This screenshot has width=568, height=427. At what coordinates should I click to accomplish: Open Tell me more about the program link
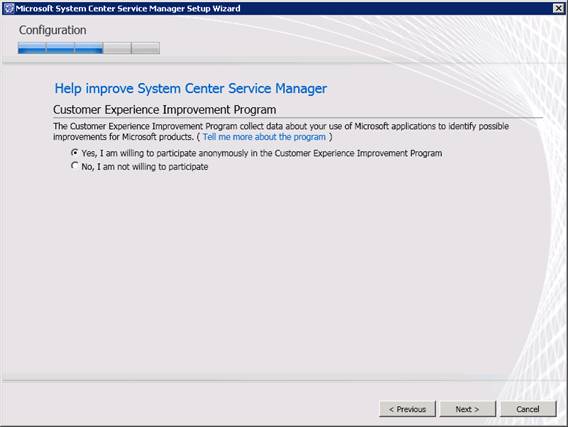(264, 137)
